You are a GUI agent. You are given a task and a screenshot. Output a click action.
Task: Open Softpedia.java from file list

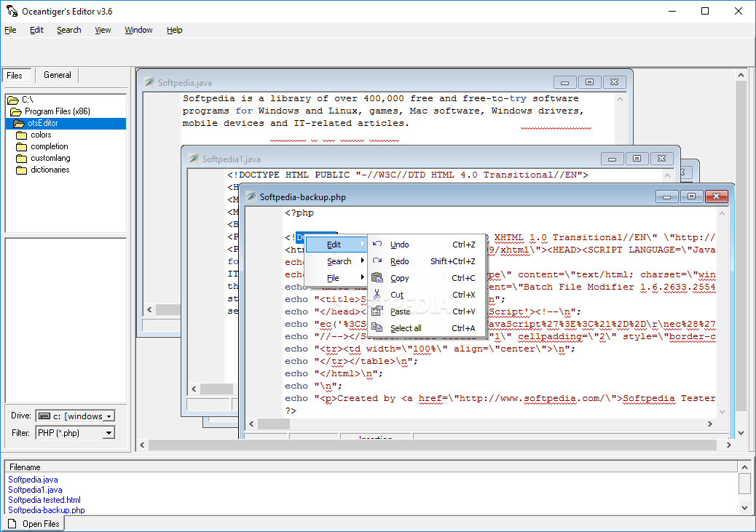coord(33,480)
